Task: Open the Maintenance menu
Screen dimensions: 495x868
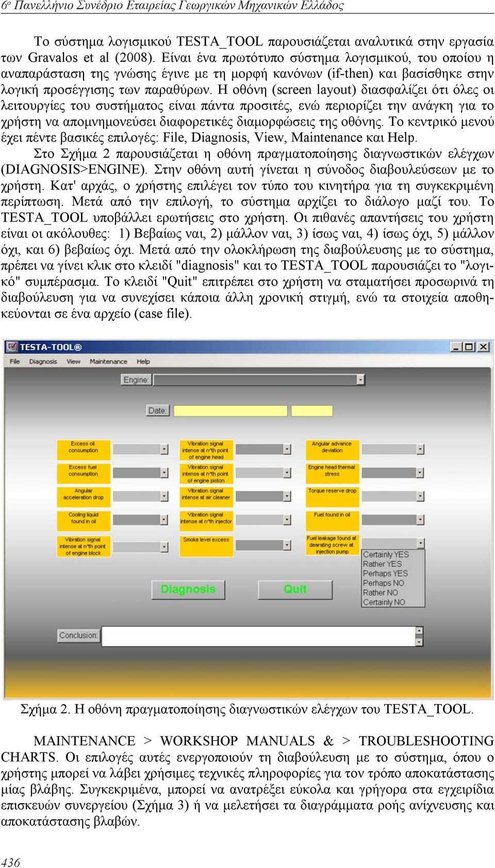Action: tap(108, 362)
